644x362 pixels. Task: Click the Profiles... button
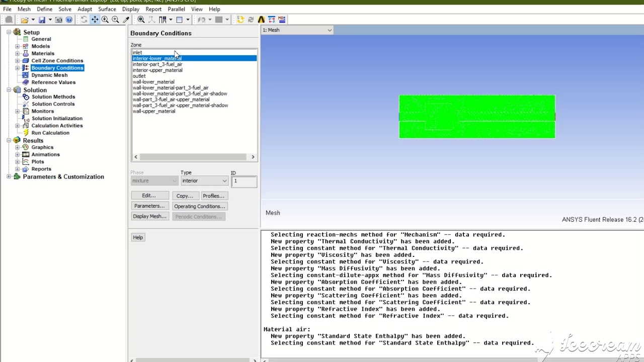pyautogui.click(x=213, y=196)
